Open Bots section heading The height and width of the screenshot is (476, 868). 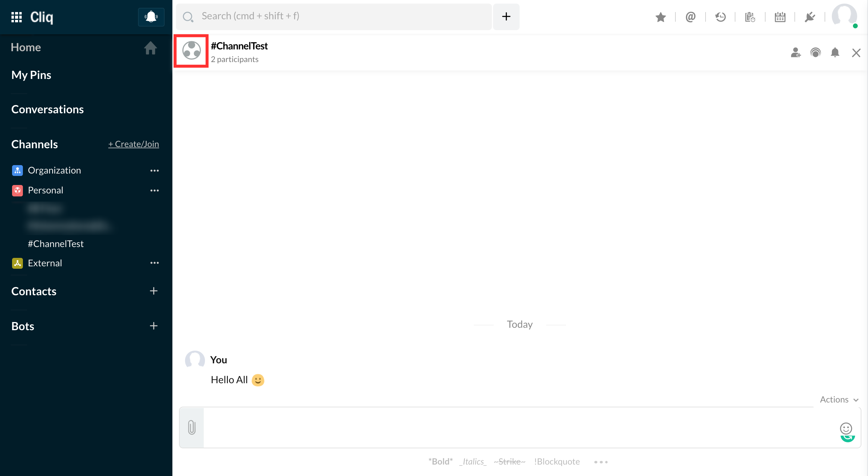coord(23,327)
